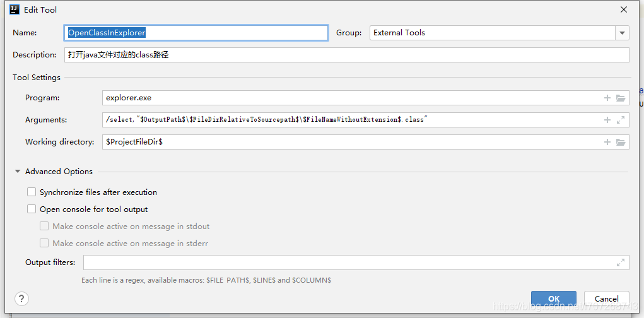Click the Name field containing OpenClassInExplorer
The width and height of the screenshot is (644, 318).
pos(197,33)
